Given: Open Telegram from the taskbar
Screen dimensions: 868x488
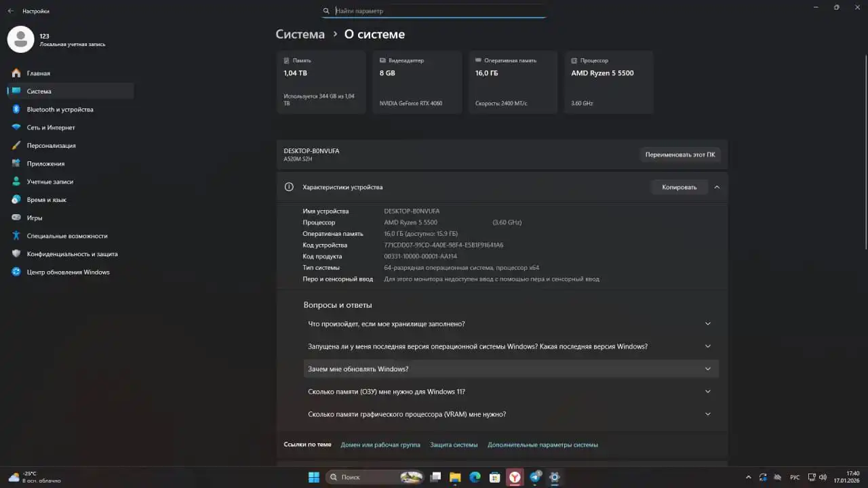Looking at the screenshot, I should [x=534, y=477].
